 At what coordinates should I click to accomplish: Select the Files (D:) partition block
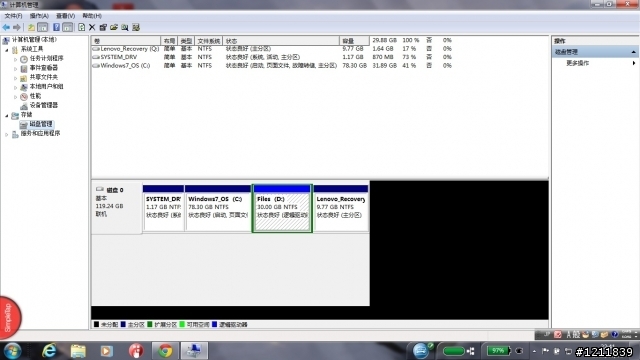[282, 208]
